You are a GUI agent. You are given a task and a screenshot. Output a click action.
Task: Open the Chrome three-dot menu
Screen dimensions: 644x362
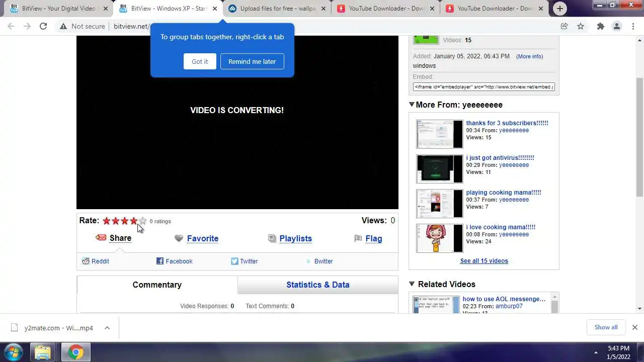[x=633, y=26]
